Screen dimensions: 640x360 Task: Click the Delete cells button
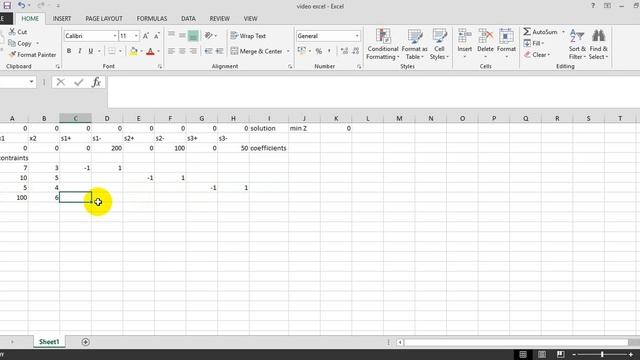[x=485, y=44]
